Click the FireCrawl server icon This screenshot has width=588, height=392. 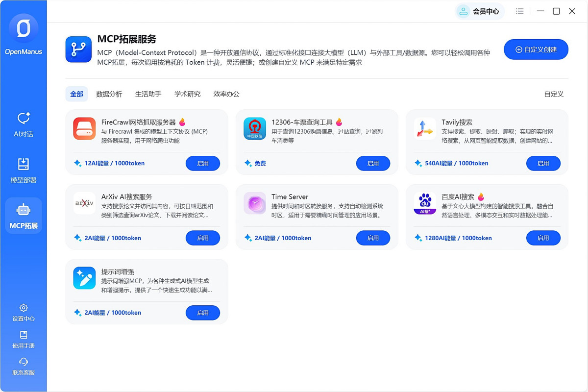pos(84,129)
